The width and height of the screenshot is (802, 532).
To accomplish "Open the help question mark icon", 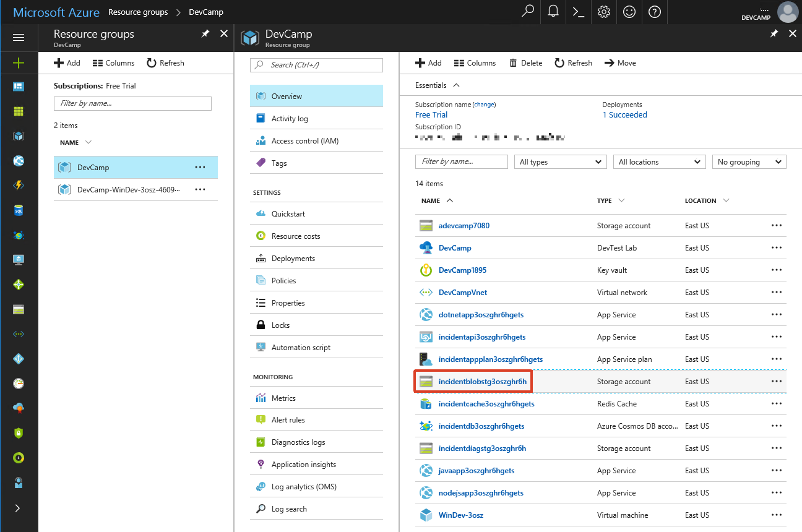I will pyautogui.click(x=655, y=12).
